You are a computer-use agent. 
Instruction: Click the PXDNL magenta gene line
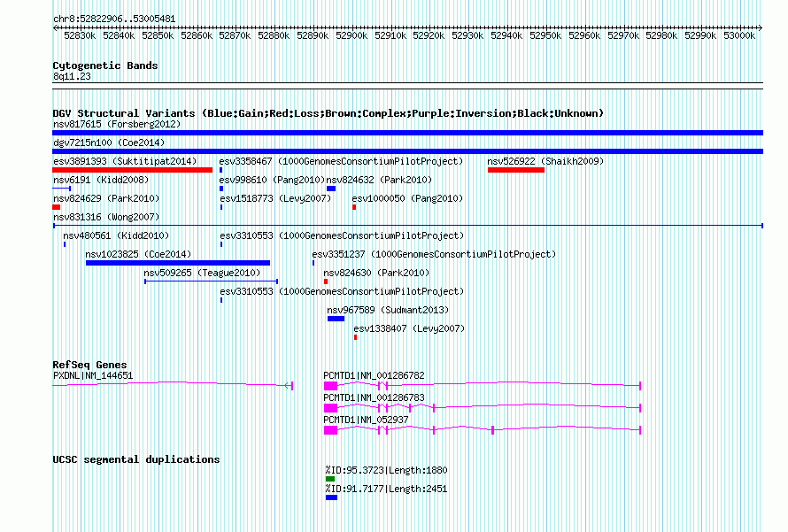tap(173, 384)
